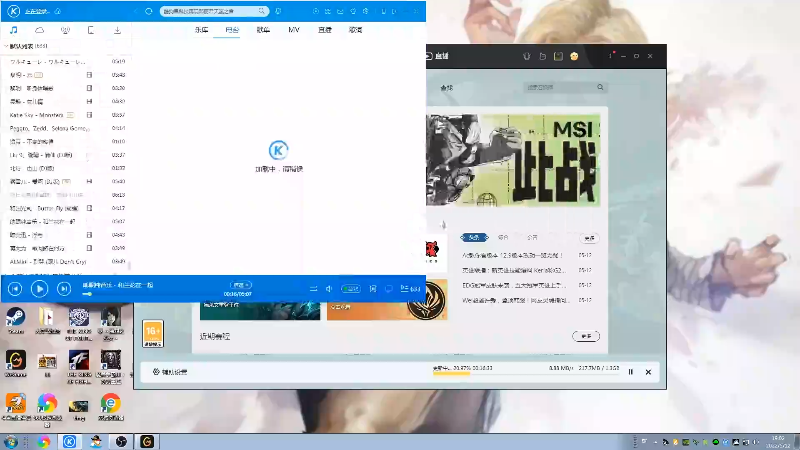Show desktop lyrics with the lyric icon

click(373, 289)
